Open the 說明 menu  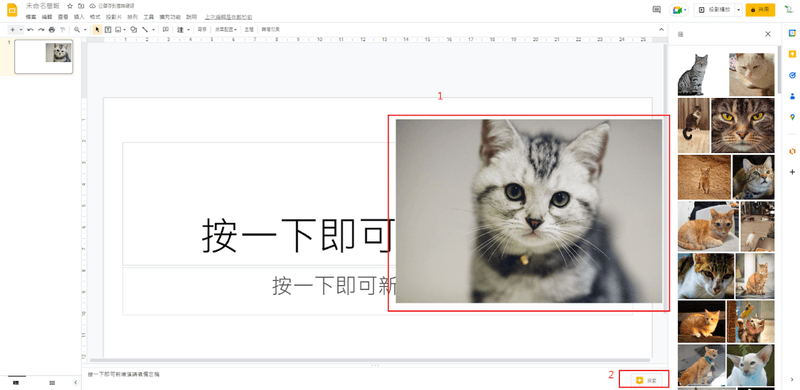coord(191,17)
